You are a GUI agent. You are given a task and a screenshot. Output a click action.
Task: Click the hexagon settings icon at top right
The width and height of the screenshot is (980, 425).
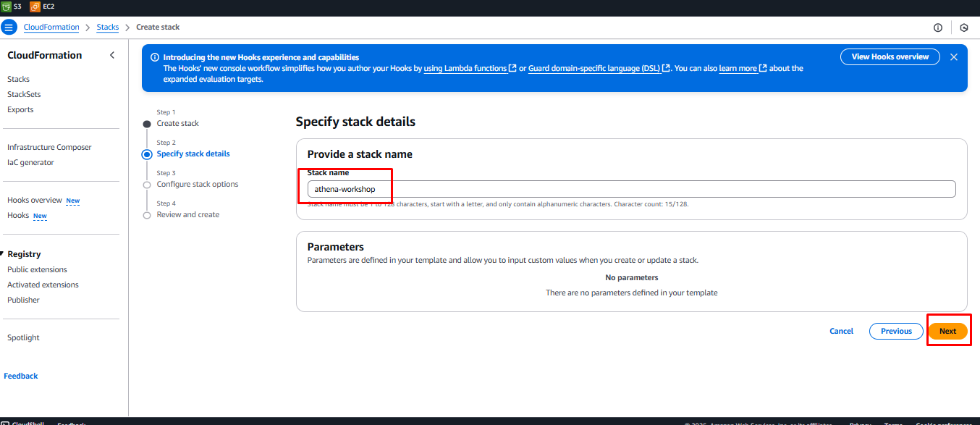(x=964, y=28)
